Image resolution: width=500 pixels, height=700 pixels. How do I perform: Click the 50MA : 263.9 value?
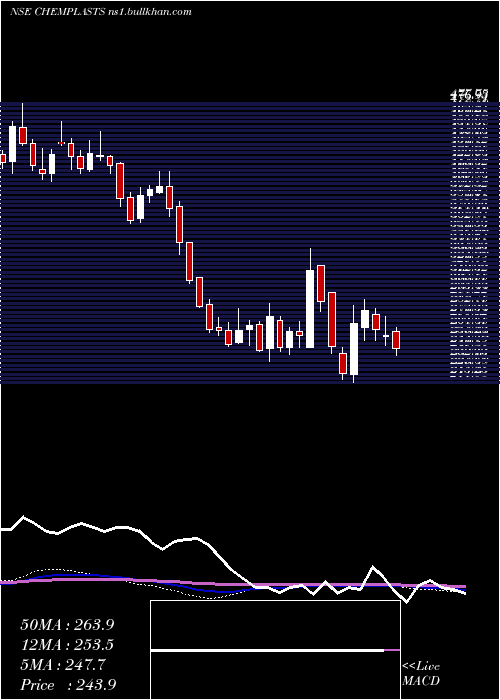(x=67, y=625)
